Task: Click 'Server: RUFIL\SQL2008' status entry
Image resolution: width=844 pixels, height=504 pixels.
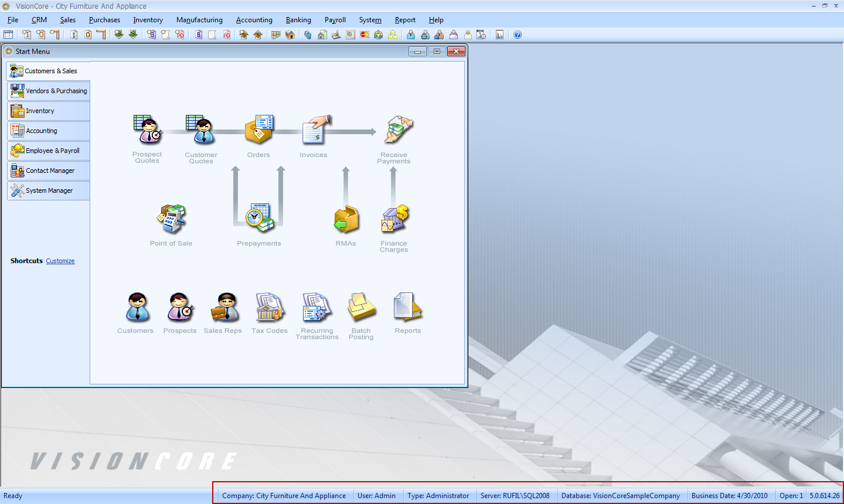Action: (515, 496)
